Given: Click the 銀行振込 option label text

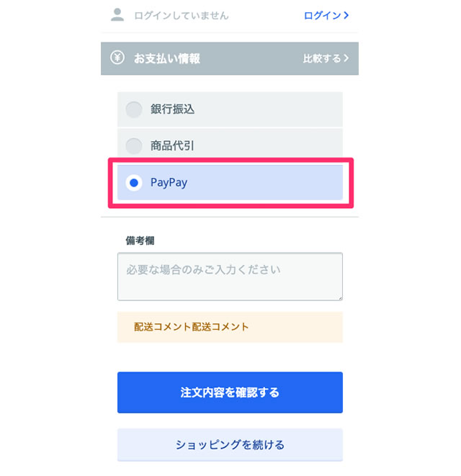Looking at the screenshot, I should coord(173,109).
